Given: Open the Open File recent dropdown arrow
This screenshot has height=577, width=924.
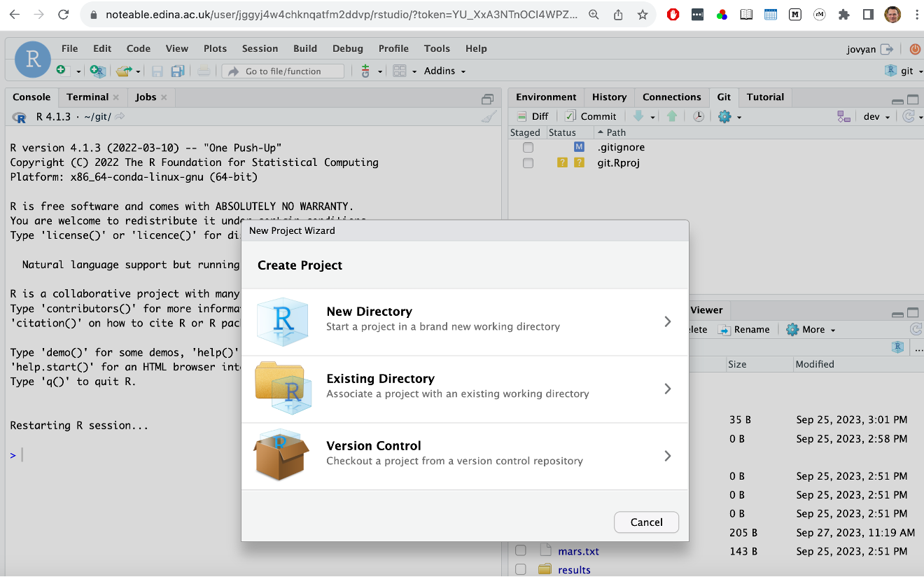Looking at the screenshot, I should tap(138, 71).
